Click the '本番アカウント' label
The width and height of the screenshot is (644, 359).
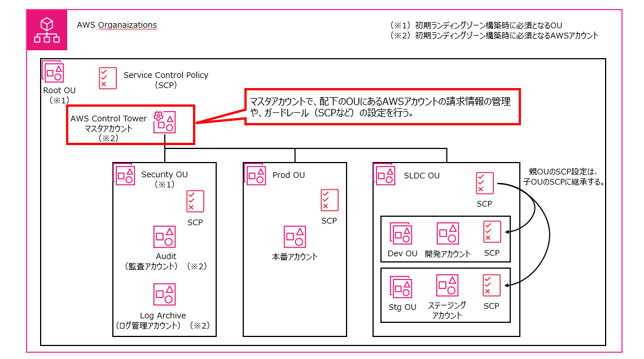[x=295, y=257]
